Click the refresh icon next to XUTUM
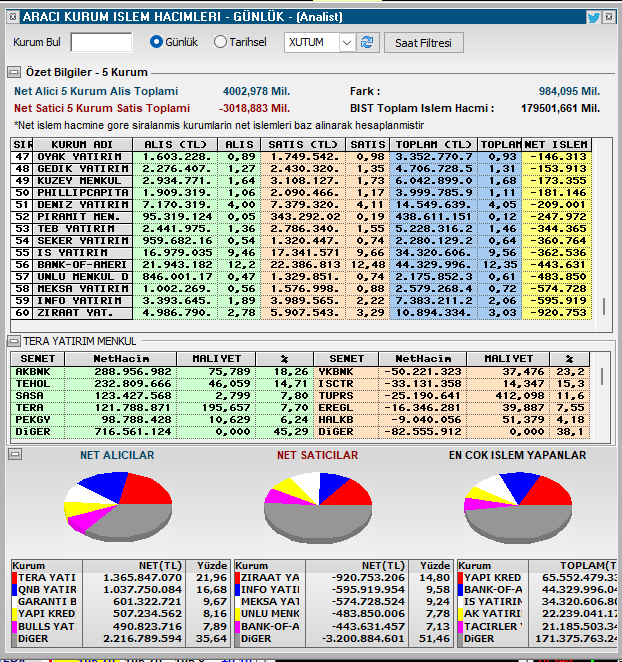Image resolution: width=622 pixels, height=662 pixels. (367, 42)
